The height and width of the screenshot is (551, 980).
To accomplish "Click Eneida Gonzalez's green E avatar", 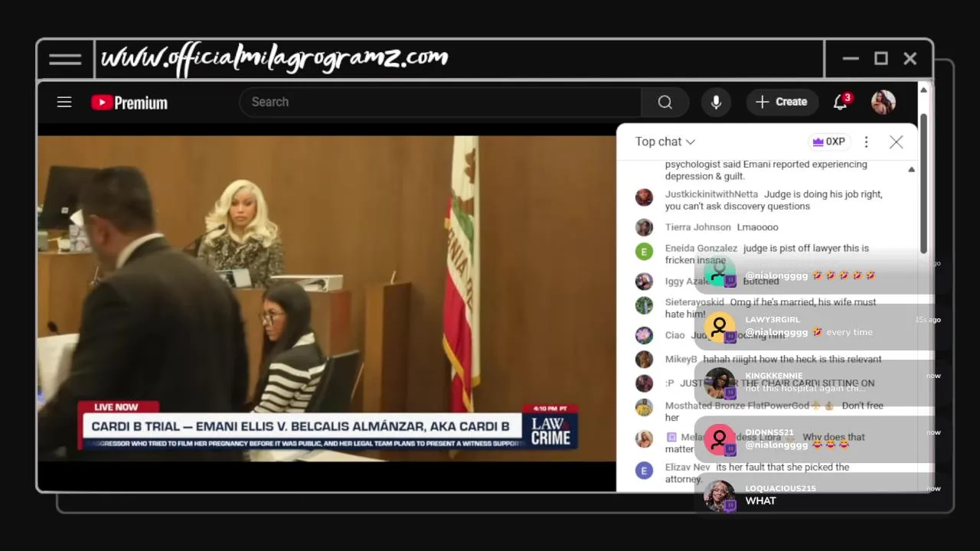I will coord(644,251).
